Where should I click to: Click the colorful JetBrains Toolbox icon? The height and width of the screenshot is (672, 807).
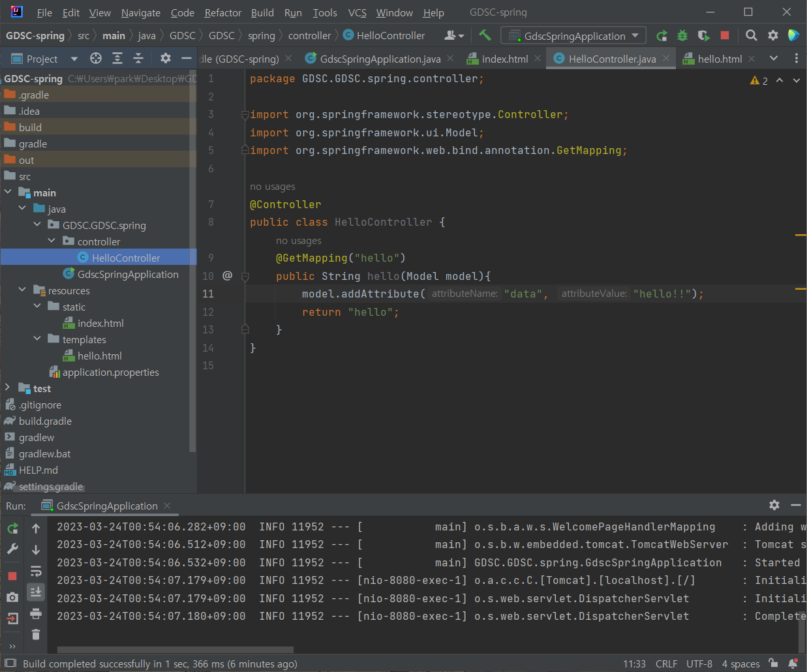point(793,35)
